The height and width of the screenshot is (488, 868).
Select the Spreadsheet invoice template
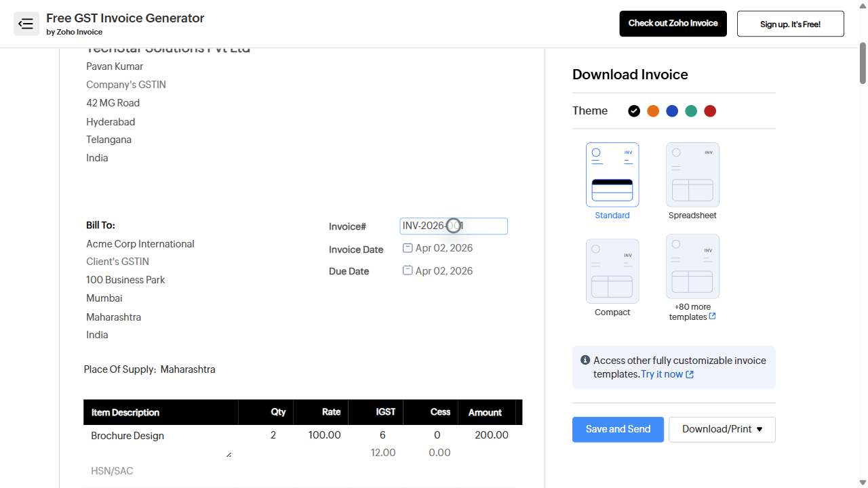pos(692,174)
